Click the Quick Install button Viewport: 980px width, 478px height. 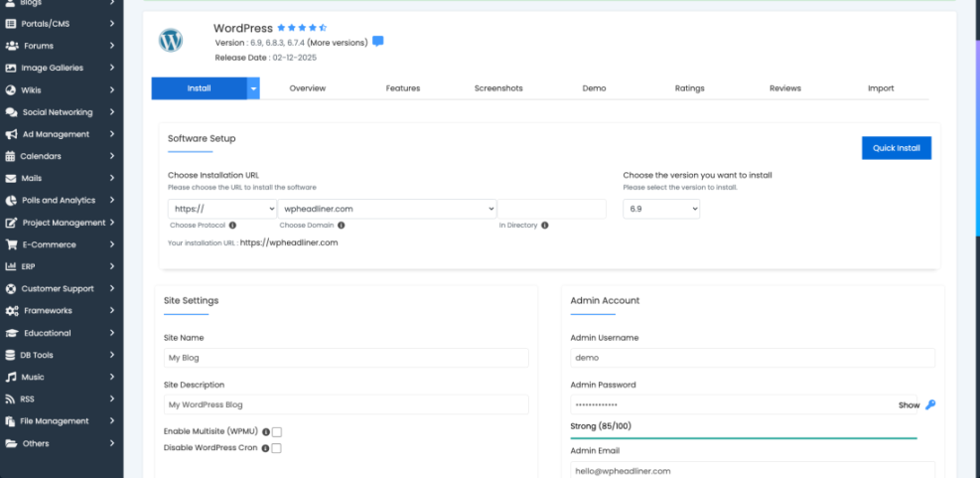pyautogui.click(x=896, y=148)
